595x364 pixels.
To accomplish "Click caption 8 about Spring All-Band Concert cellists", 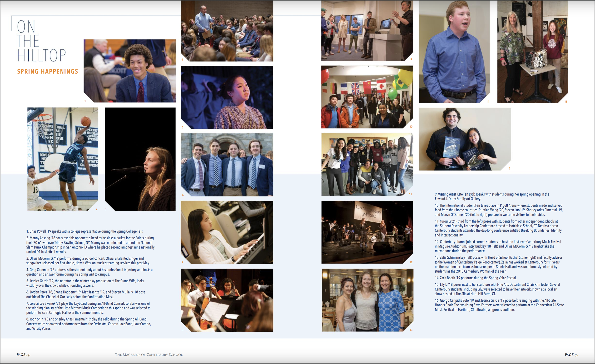I will click(x=89, y=324).
